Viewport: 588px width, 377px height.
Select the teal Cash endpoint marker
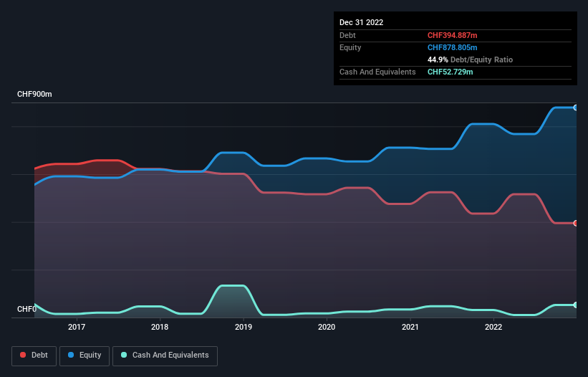tap(576, 305)
